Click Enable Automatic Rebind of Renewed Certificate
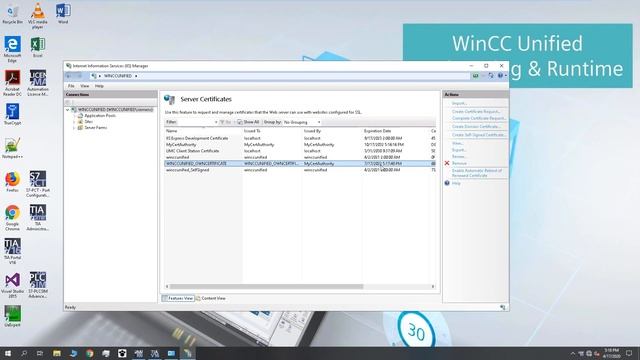The width and height of the screenshot is (640, 360). pyautogui.click(x=477, y=173)
